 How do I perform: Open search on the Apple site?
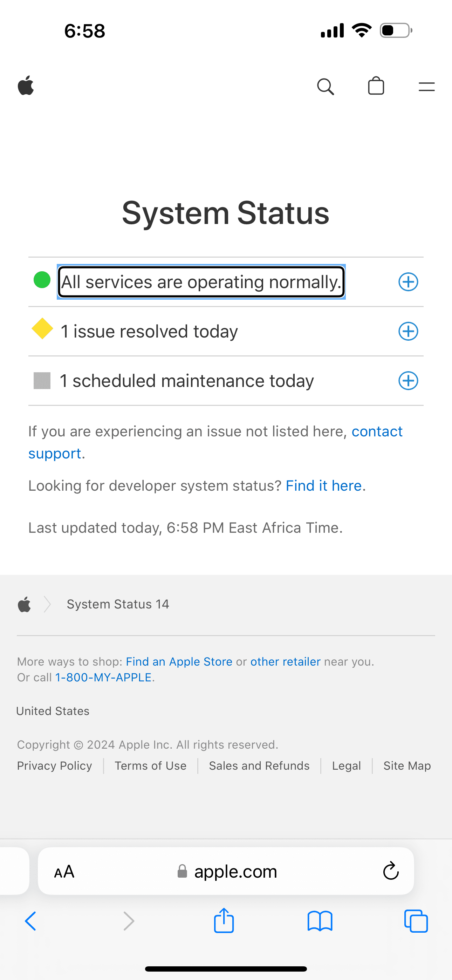tap(325, 86)
